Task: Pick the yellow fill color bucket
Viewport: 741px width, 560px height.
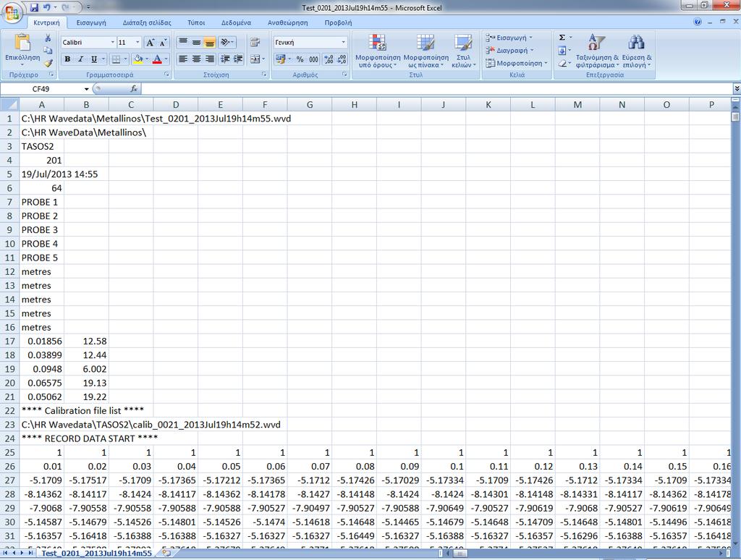Action: pos(138,59)
